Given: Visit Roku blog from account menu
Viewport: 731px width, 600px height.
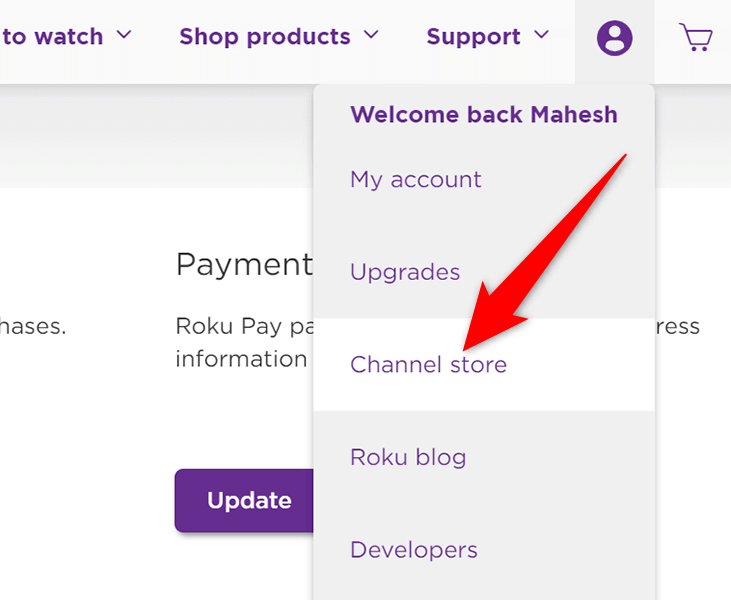Looking at the screenshot, I should click(x=408, y=457).
